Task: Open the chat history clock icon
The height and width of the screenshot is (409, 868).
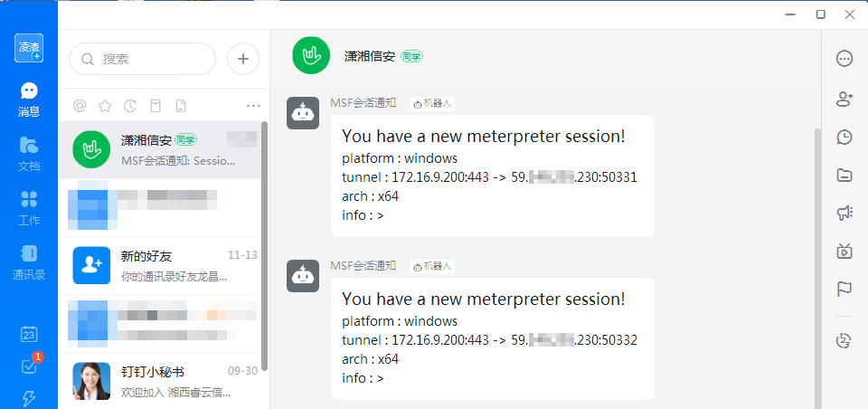Action: tap(844, 137)
